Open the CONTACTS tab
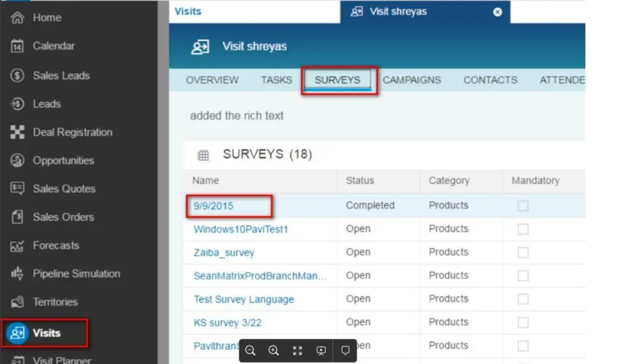This screenshot has height=364, width=618. pos(490,80)
